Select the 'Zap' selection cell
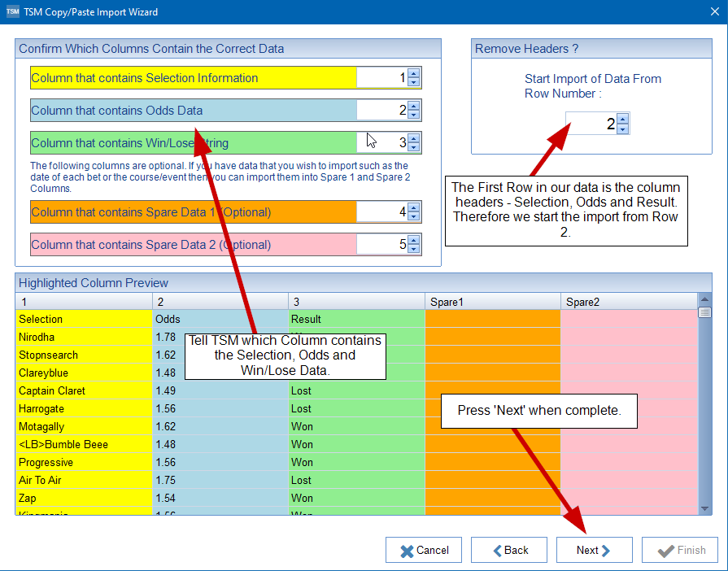Screen dimensions: 728x571 coord(84,498)
